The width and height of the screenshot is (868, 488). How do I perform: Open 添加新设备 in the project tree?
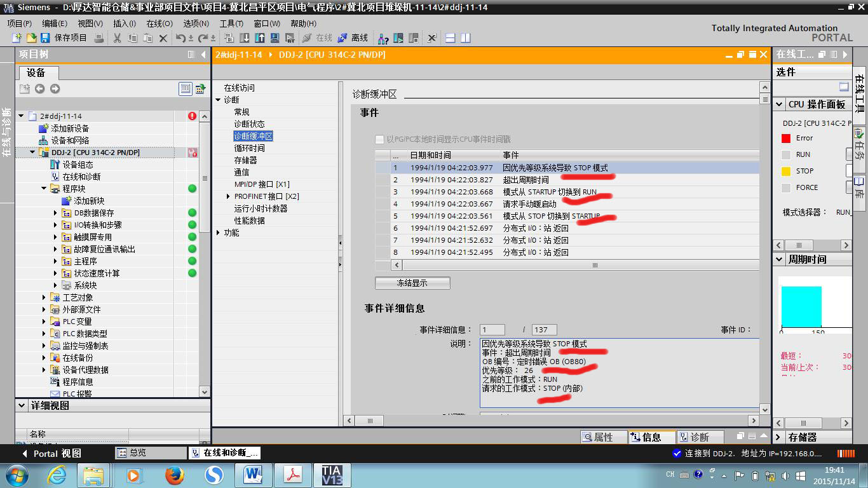(x=70, y=128)
